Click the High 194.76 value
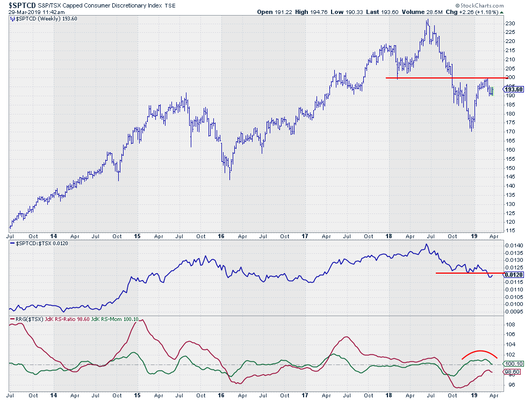Screen dimensions: 532x400 [x=312, y=12]
